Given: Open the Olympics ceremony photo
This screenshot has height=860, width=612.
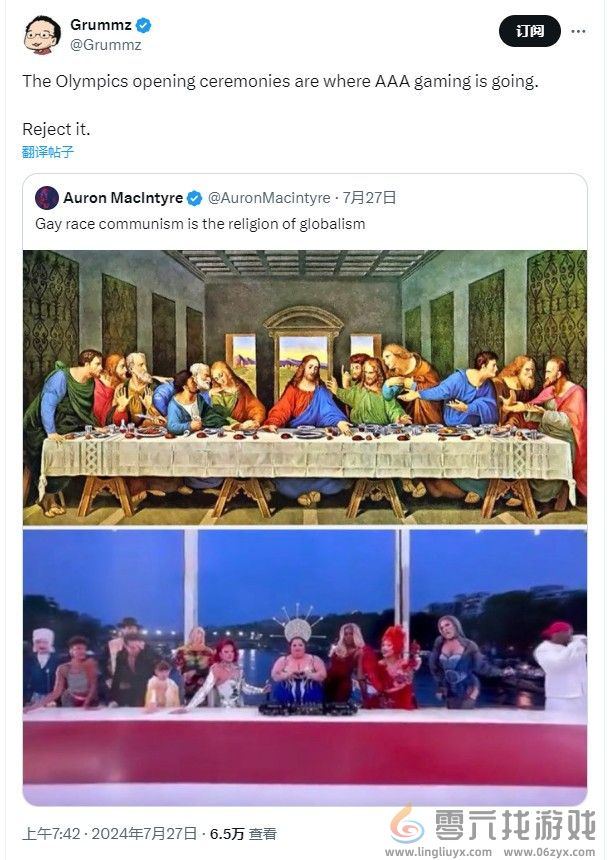Looking at the screenshot, I should pos(305,665).
